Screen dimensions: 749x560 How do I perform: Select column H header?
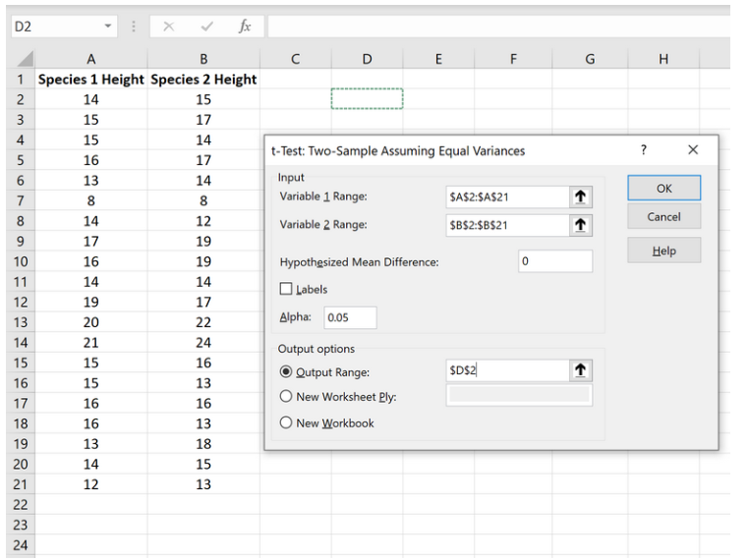coord(663,59)
